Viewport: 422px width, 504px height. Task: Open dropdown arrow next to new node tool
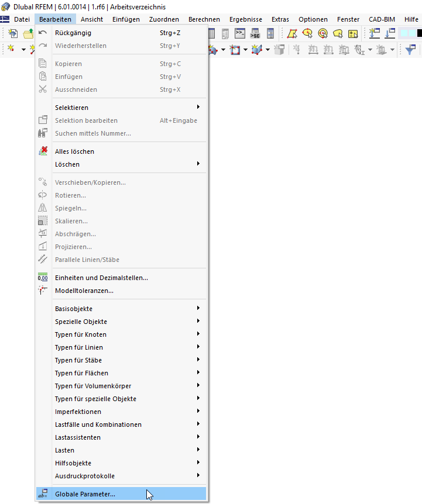[x=23, y=50]
